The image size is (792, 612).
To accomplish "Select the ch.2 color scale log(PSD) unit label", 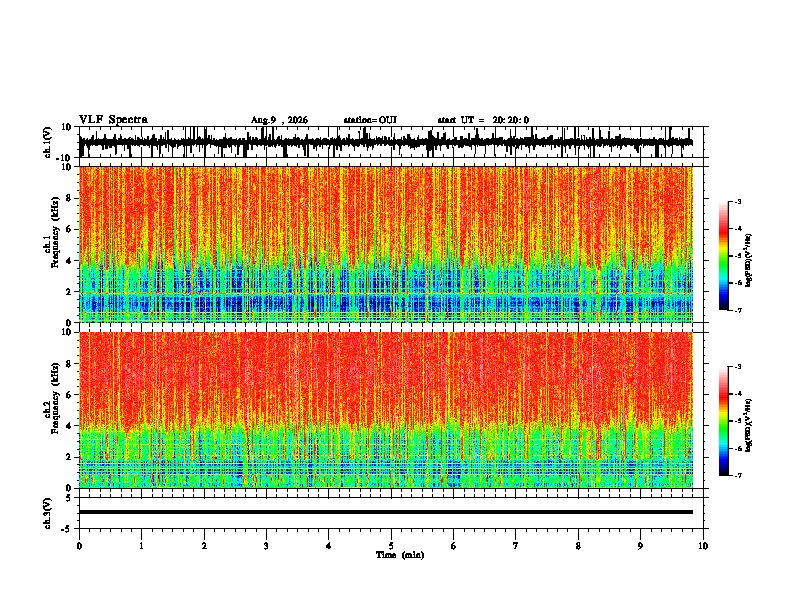I will [x=749, y=425].
